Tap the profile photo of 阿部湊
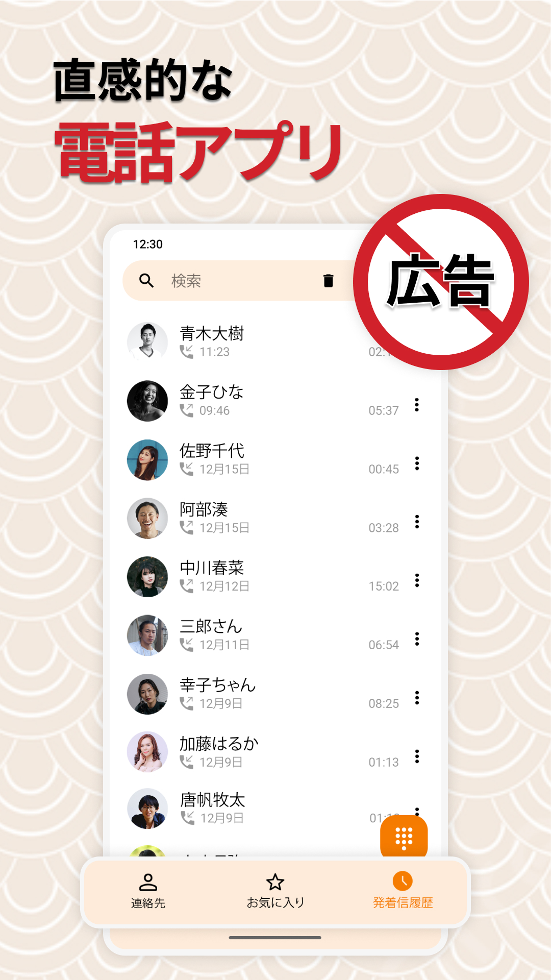The height and width of the screenshot is (980, 551). point(147,518)
